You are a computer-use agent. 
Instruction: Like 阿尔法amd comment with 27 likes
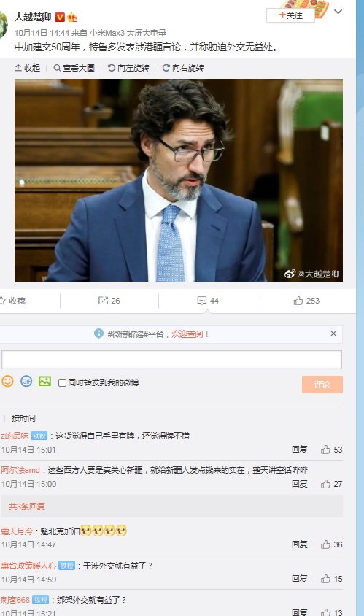[331, 484]
